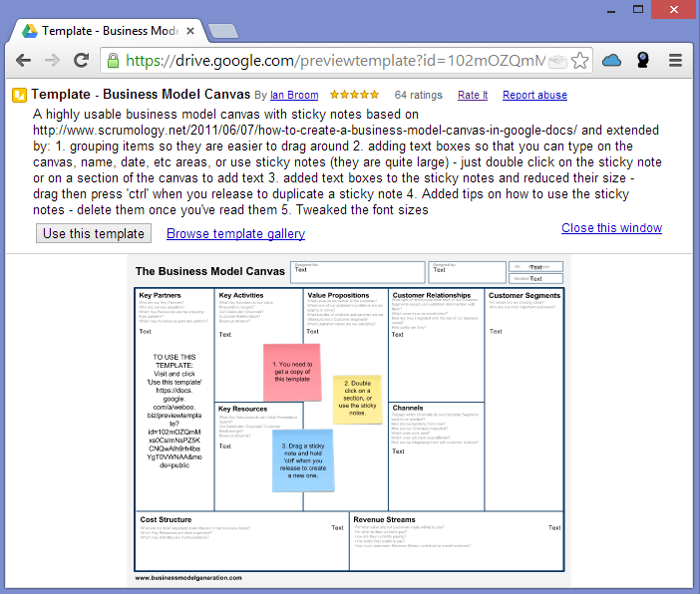The image size is (700, 594).
Task: Click the blue sticky note in preview
Action: click(x=303, y=460)
